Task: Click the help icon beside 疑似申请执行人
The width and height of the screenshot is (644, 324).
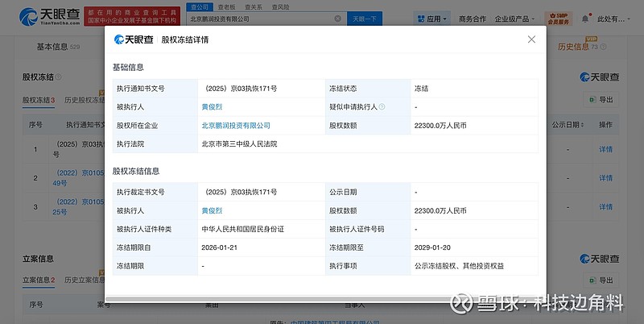Action: tap(382, 106)
